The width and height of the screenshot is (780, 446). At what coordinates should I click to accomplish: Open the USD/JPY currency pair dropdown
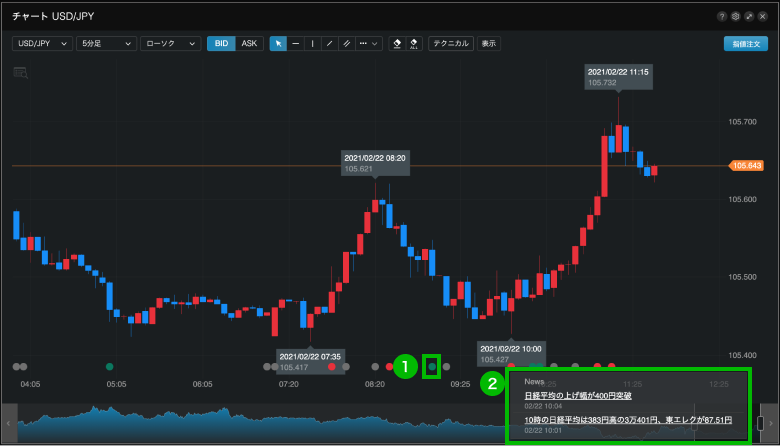[42, 44]
